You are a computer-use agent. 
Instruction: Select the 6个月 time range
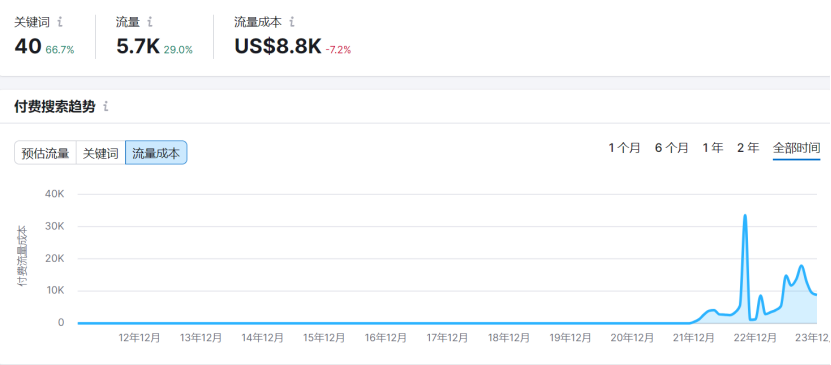click(671, 148)
